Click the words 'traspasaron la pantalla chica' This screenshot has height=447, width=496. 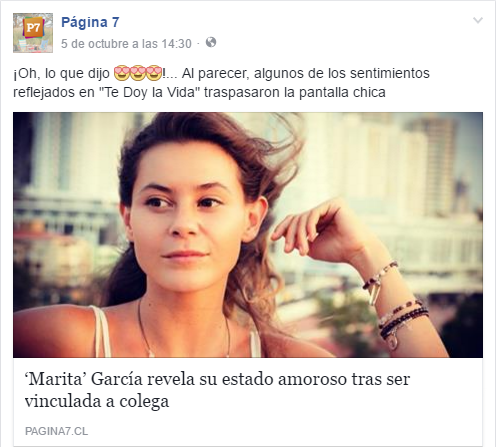tap(295, 92)
